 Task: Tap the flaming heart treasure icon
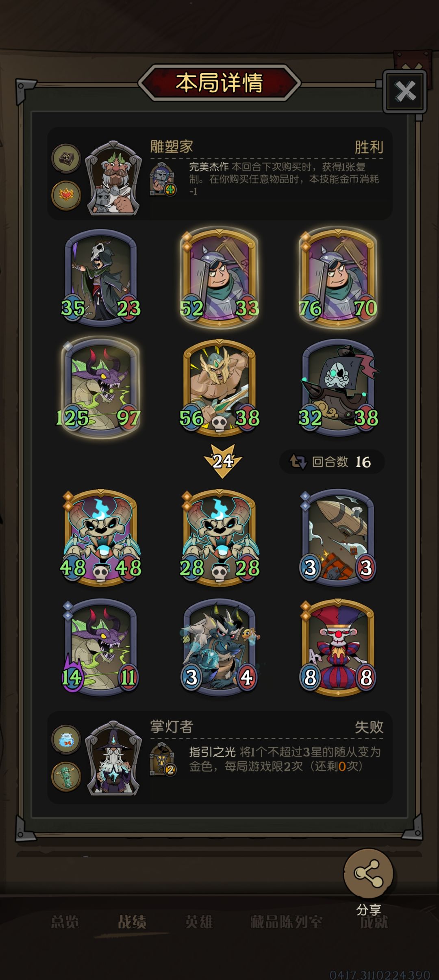[x=66, y=195]
